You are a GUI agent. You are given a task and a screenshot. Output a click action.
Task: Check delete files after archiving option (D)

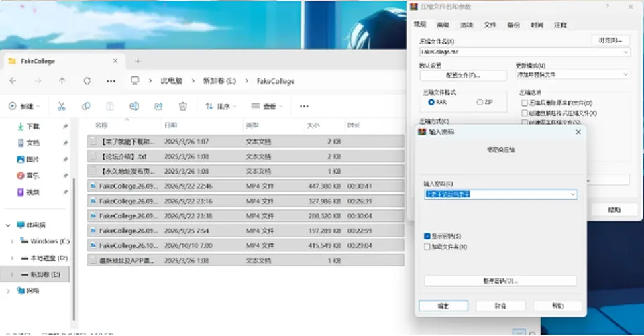pyautogui.click(x=525, y=103)
